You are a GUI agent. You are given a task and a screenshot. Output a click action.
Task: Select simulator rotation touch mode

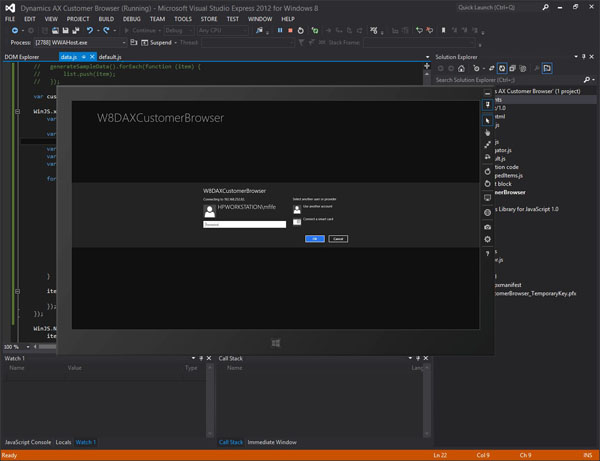click(488, 157)
